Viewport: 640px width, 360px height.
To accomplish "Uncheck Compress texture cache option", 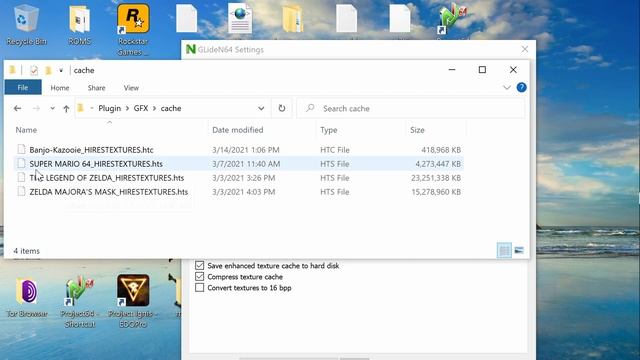I will pyautogui.click(x=199, y=276).
